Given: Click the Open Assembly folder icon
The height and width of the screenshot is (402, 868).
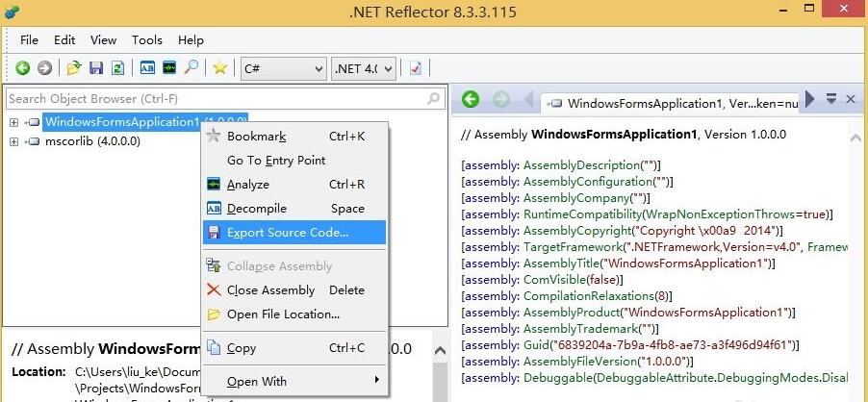Looking at the screenshot, I should (74, 68).
